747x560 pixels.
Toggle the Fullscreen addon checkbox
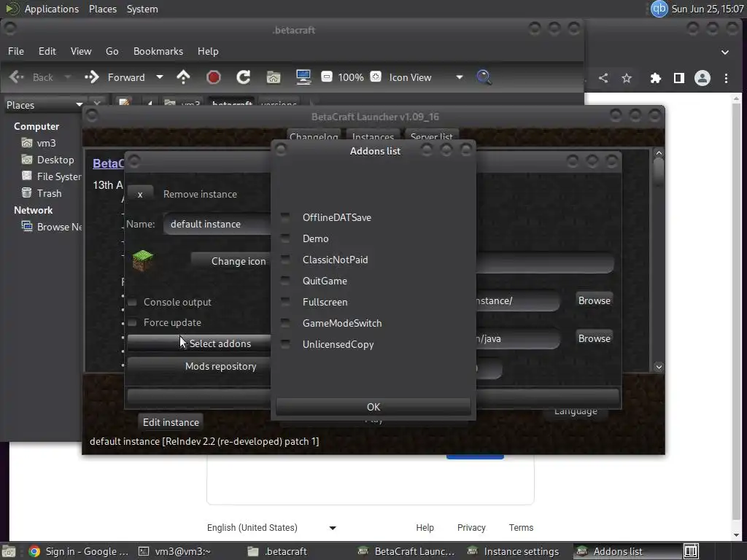click(285, 302)
